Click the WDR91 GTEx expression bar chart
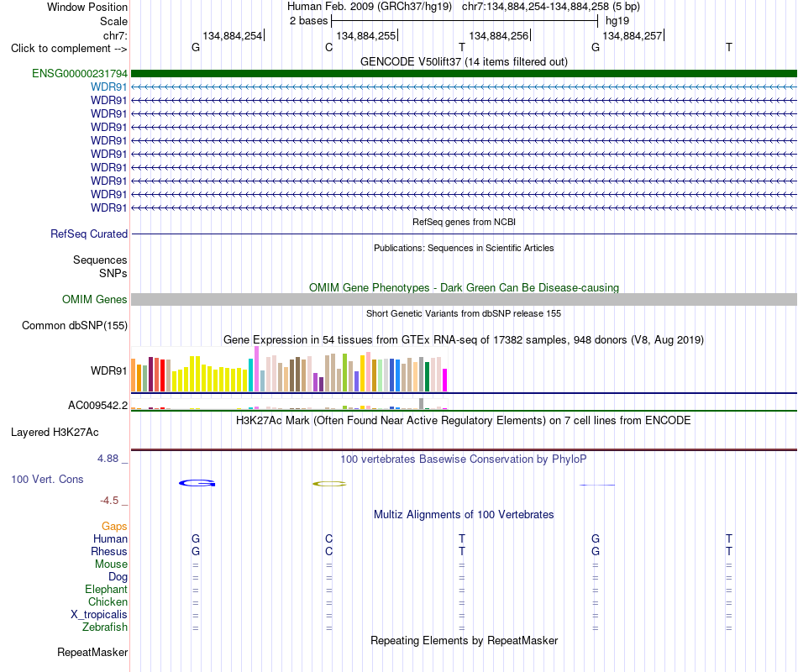Image resolution: width=798 pixels, height=672 pixels. (x=289, y=369)
